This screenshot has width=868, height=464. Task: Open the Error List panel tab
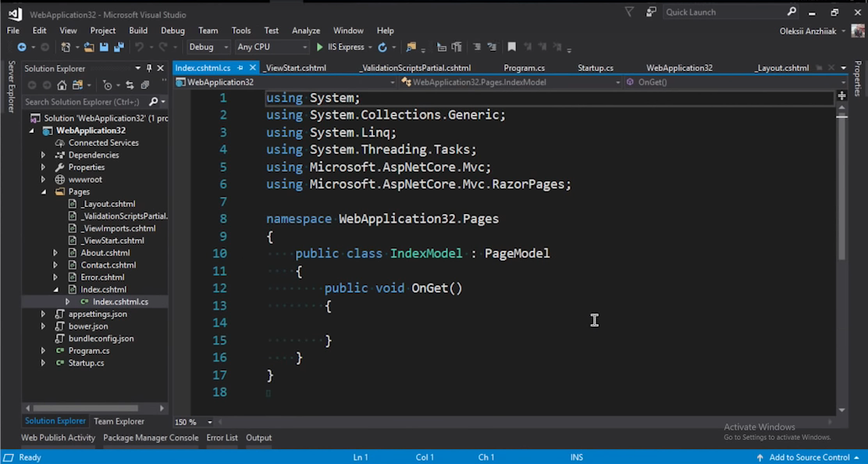222,437
